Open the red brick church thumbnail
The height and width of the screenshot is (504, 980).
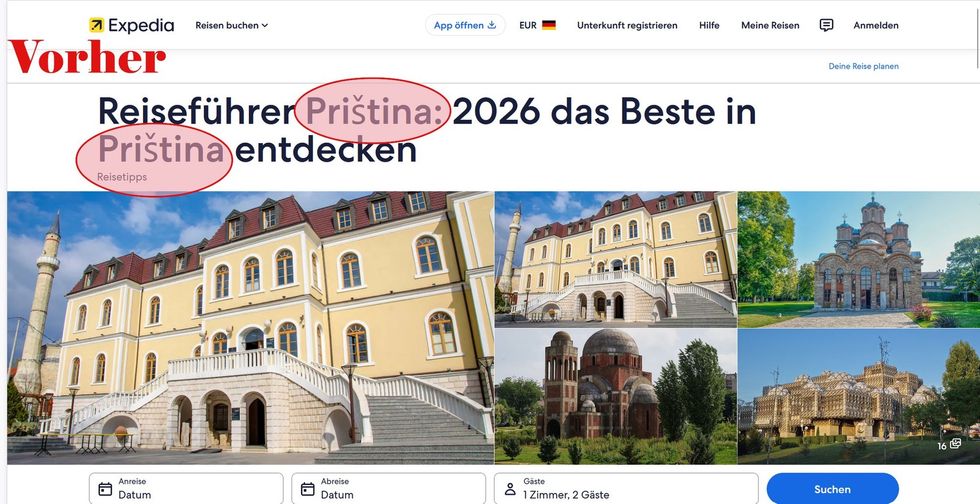(615, 397)
